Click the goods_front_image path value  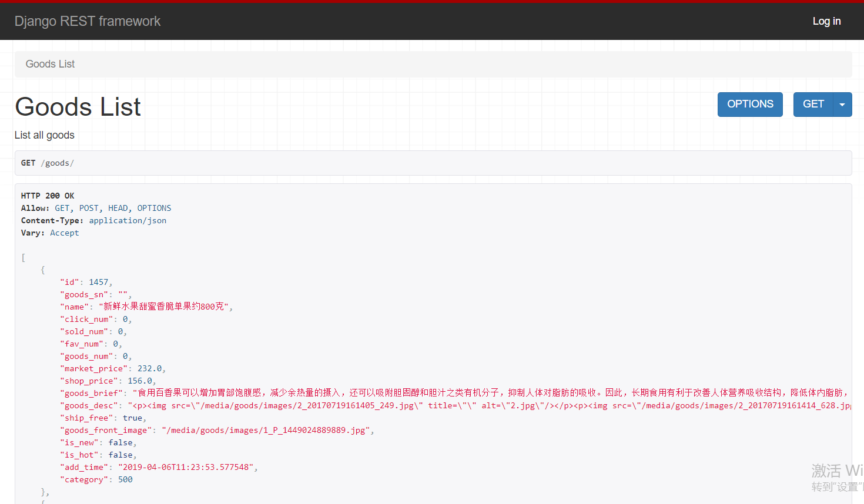pyautogui.click(x=266, y=430)
